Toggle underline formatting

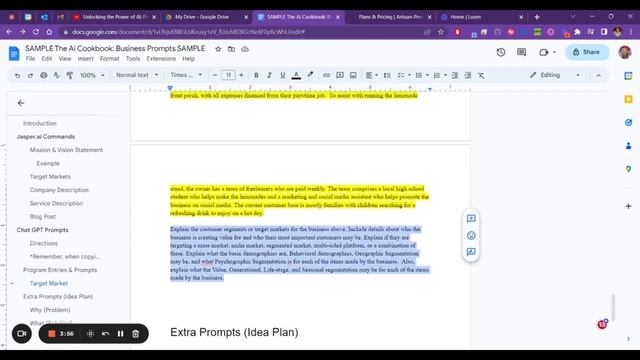click(x=282, y=76)
